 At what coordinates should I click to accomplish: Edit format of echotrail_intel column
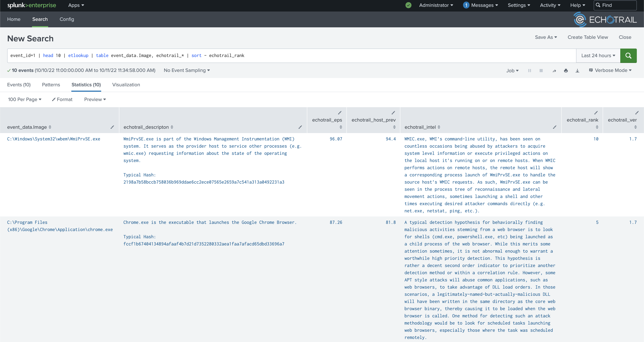tap(555, 127)
